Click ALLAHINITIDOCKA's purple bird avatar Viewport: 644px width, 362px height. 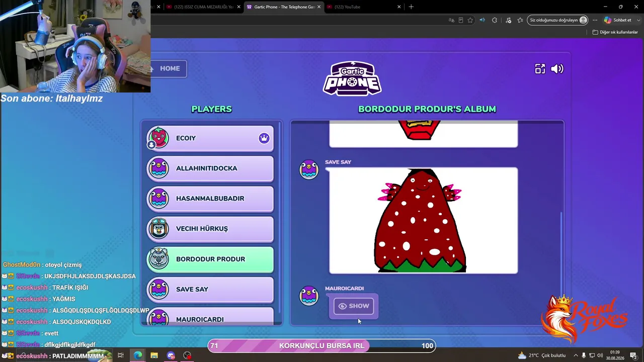coord(159,168)
